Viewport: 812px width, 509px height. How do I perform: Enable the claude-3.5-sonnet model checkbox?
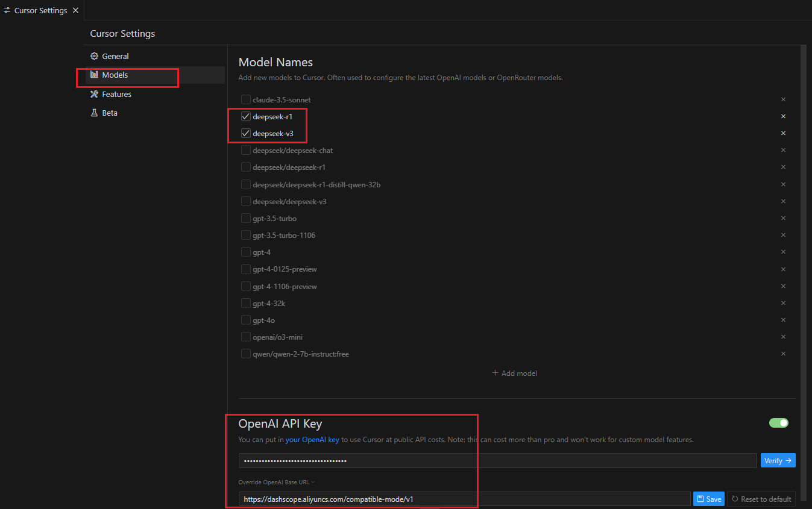click(x=246, y=99)
